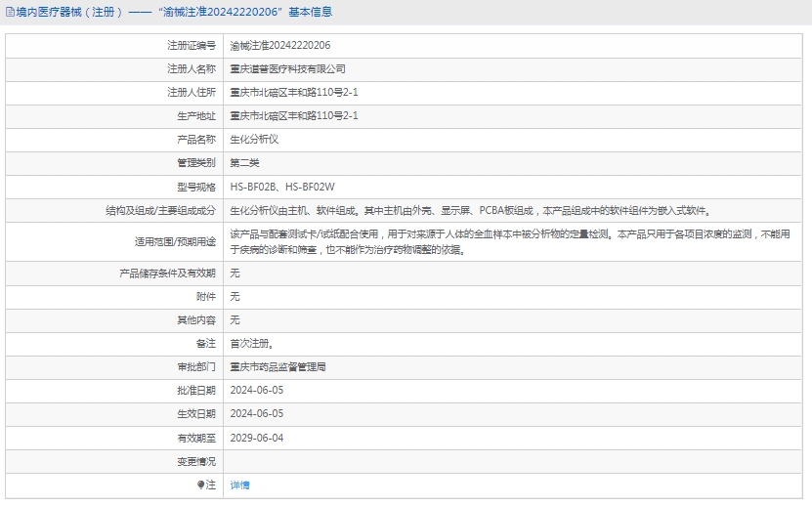Click the registrant residence address value
This screenshot has height=506, width=812.
pyautogui.click(x=293, y=93)
